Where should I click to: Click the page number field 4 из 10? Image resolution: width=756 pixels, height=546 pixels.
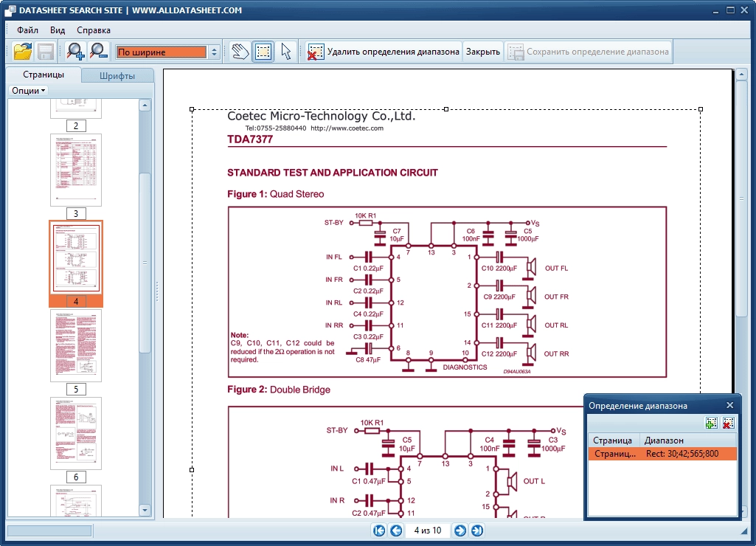pos(428,531)
